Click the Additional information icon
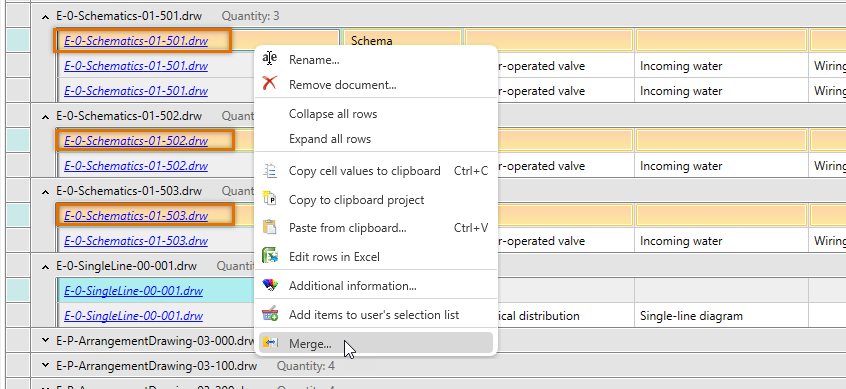The height and width of the screenshot is (389, 846). point(269,285)
